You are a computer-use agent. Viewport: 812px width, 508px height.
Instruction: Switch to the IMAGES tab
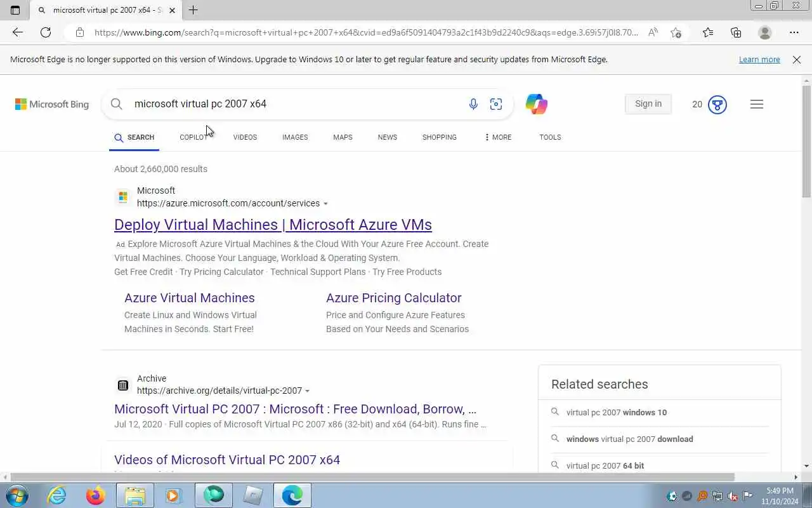[295, 137]
